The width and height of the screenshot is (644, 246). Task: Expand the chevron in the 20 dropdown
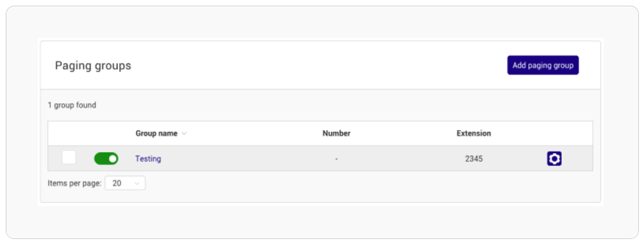[x=137, y=184]
